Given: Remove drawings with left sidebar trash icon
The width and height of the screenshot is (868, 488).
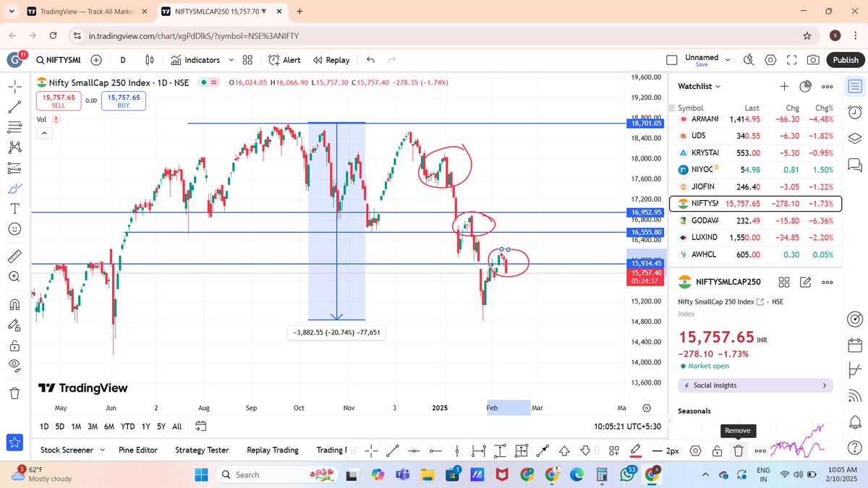Looking at the screenshot, I should click(x=14, y=393).
